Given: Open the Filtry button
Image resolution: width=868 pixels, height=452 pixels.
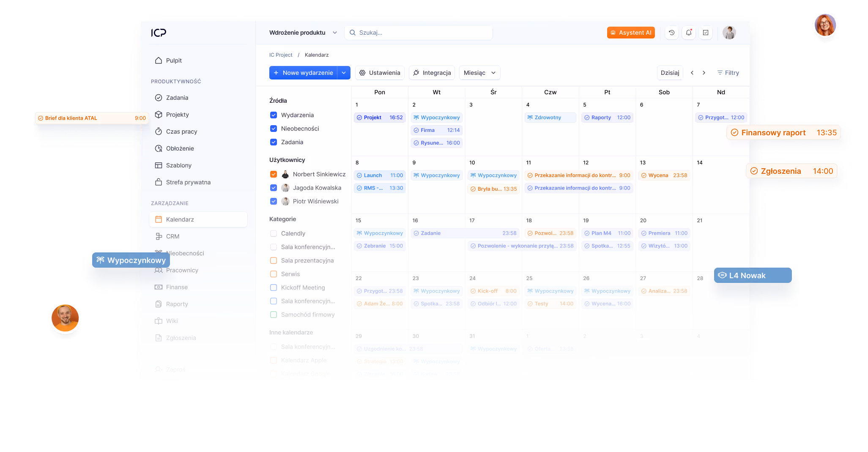Looking at the screenshot, I should click(728, 73).
